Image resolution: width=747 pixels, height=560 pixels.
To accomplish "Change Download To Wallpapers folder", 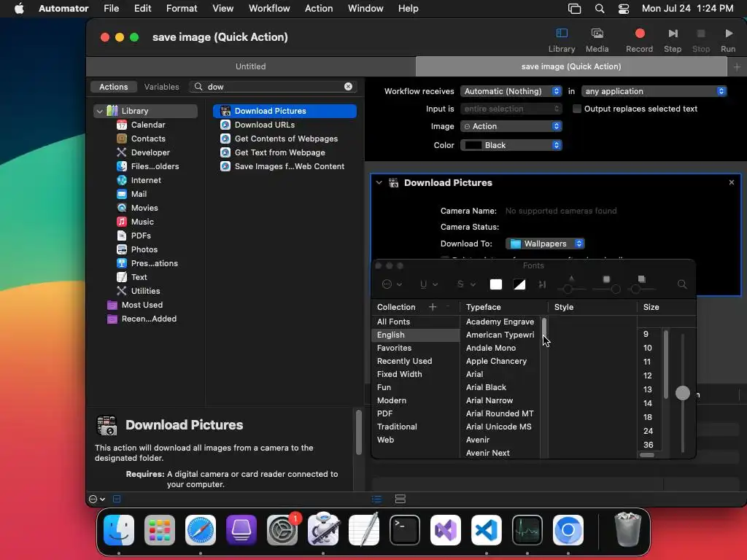I will [x=545, y=244].
